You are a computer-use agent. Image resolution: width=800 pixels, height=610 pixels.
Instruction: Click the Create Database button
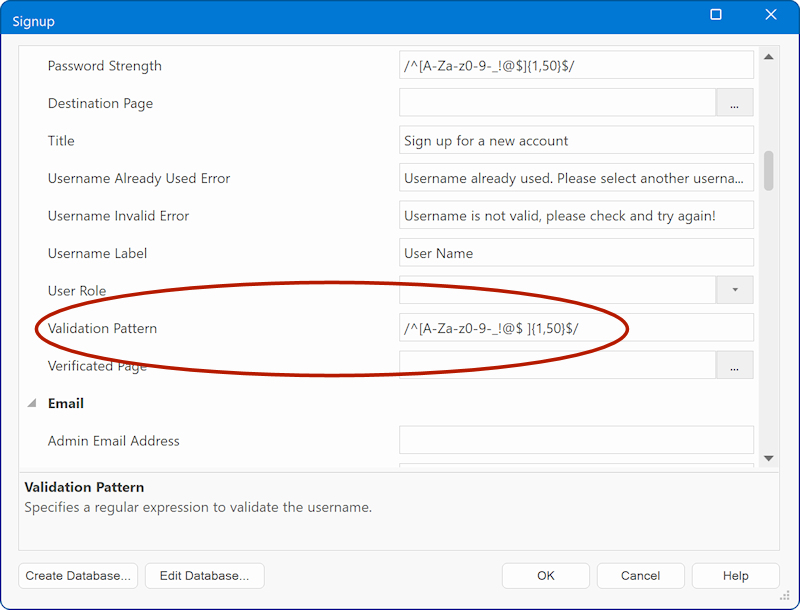pos(79,576)
